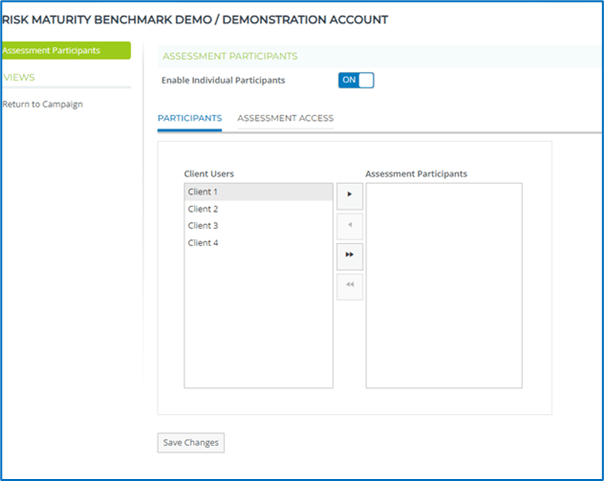Open the Assessment Access tab
The width and height of the screenshot is (604, 481).
click(x=285, y=118)
